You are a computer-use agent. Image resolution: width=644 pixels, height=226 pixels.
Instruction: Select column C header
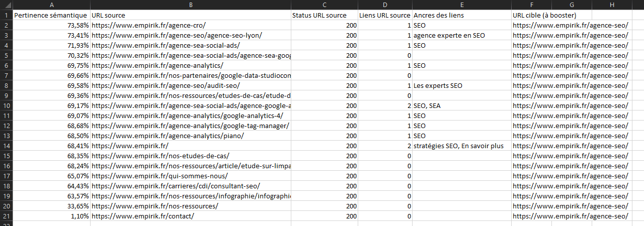pos(325,5)
